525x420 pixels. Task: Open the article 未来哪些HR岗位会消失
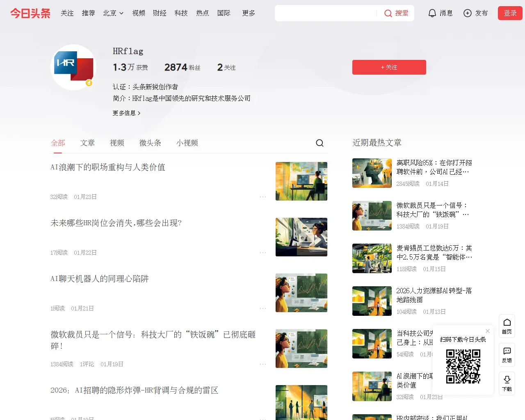[x=116, y=223]
